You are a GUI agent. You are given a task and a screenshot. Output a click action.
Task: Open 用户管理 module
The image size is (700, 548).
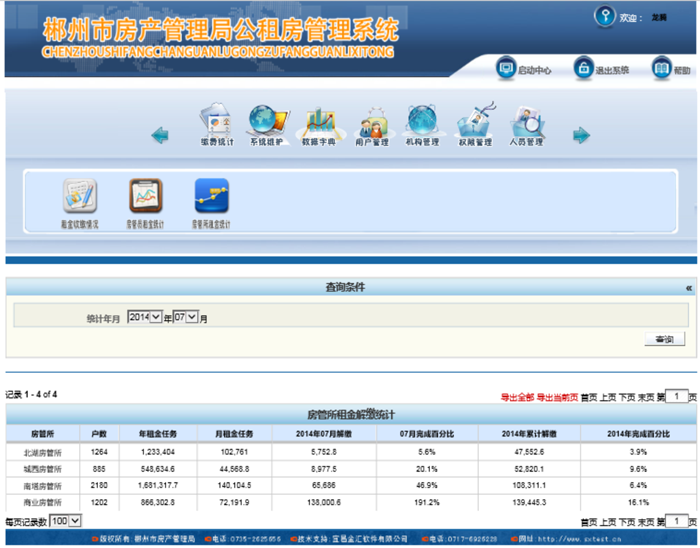tap(371, 122)
